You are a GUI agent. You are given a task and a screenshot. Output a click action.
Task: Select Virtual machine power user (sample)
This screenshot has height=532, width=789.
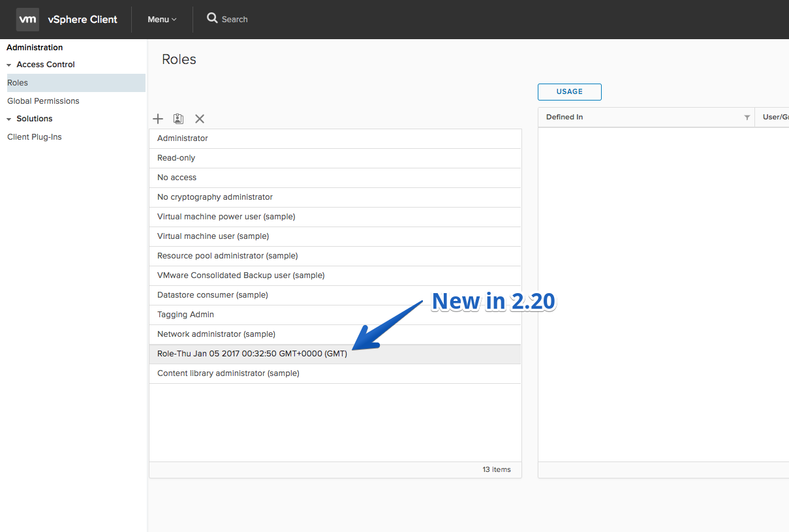[335, 217]
